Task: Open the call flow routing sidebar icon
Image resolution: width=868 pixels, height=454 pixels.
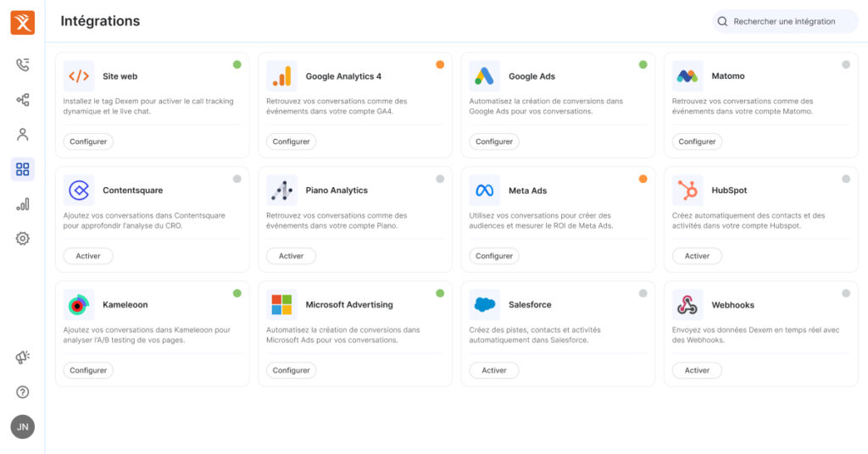Action: pos(23,100)
